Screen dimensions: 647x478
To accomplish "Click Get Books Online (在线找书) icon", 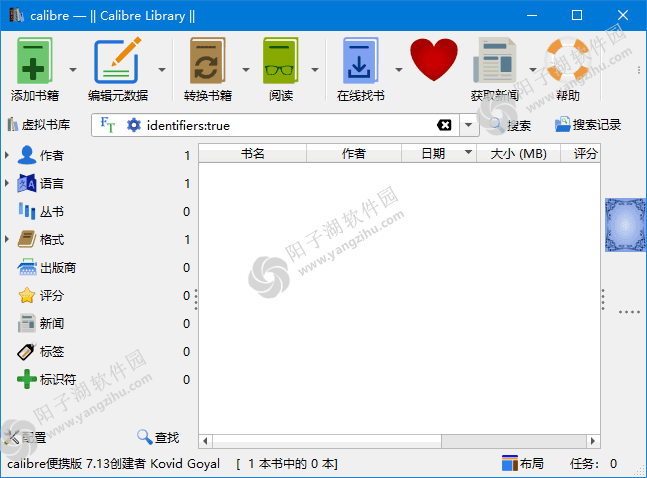I will pos(360,61).
